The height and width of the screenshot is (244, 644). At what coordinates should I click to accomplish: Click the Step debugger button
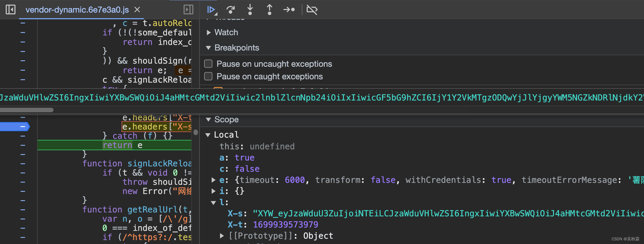coord(289,10)
